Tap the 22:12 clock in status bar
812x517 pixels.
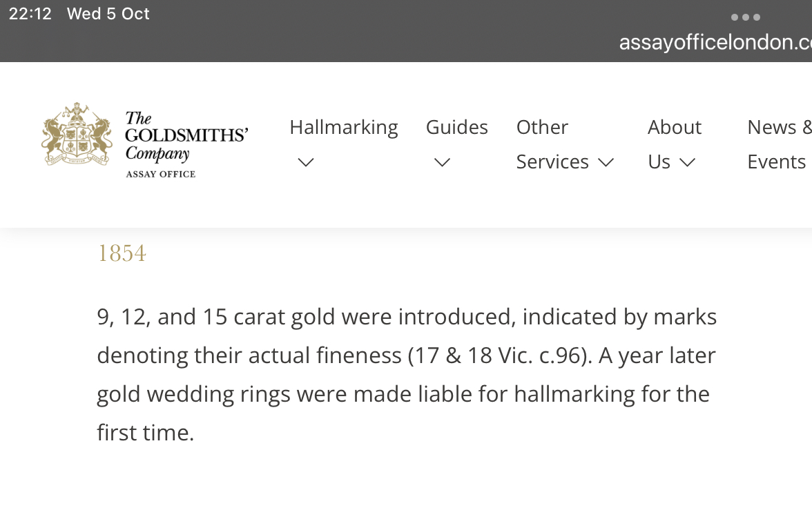(30, 14)
